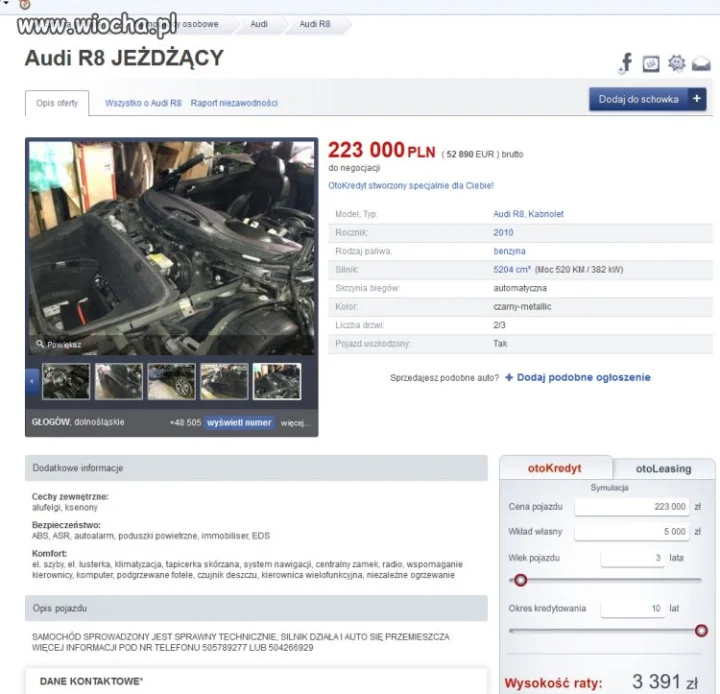The height and width of the screenshot is (694, 720).
Task: Select the otoKredyt tab
Action: 555,468
